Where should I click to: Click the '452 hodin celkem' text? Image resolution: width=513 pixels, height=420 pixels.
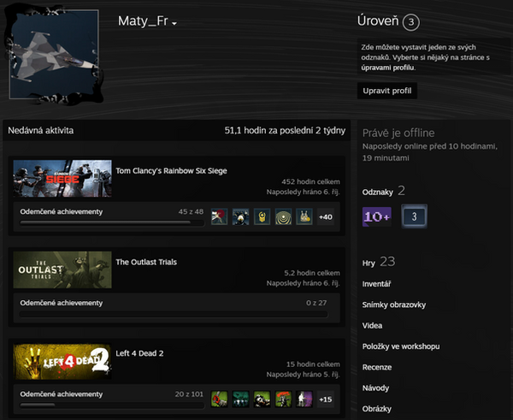[x=310, y=181]
